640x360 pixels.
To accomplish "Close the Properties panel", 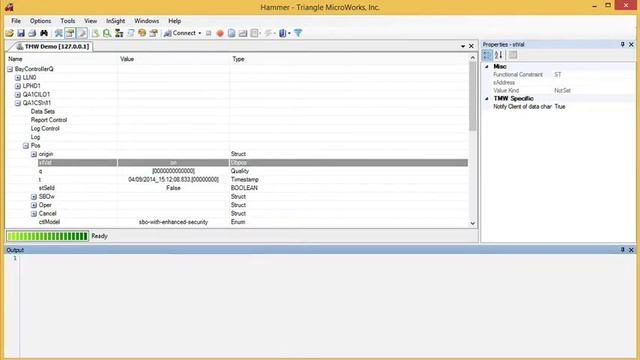I will [x=631, y=44].
